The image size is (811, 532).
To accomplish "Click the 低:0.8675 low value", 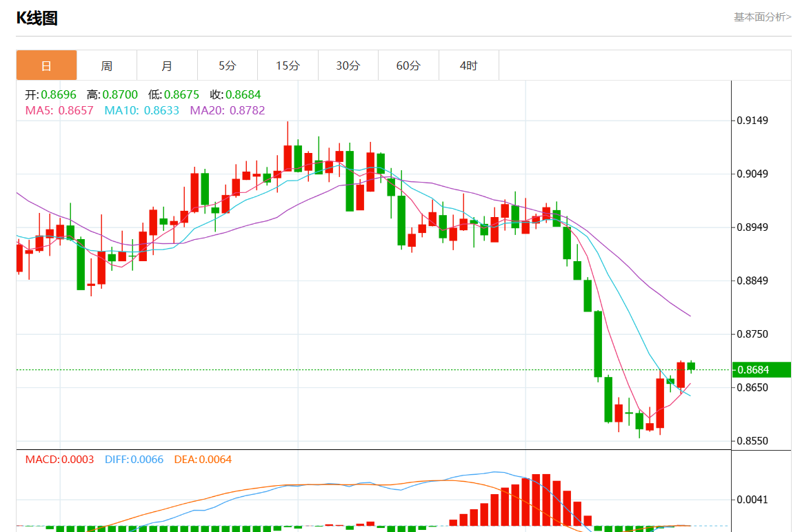I will [x=174, y=94].
